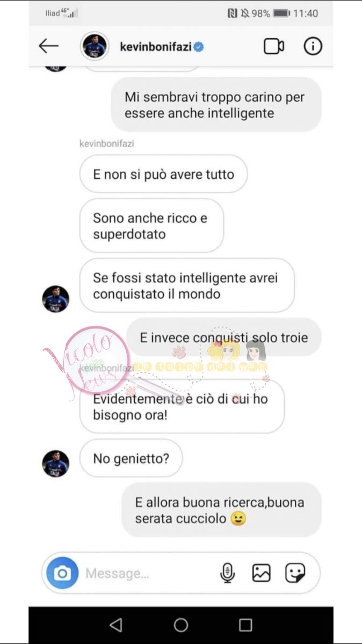Open the kevinbonifazi header profile picture
Screen dimensions: 362x644
coord(95,46)
